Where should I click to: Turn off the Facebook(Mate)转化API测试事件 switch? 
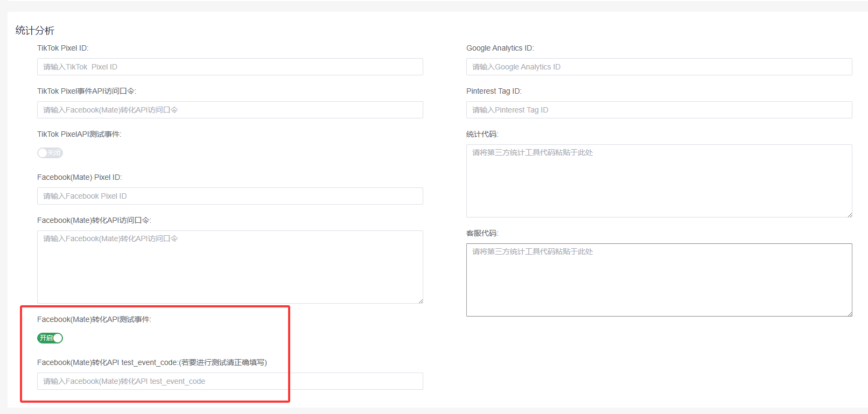(x=50, y=338)
